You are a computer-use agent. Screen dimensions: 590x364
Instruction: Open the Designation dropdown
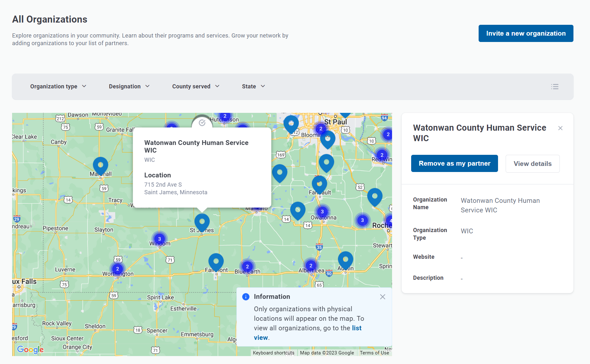click(x=129, y=86)
